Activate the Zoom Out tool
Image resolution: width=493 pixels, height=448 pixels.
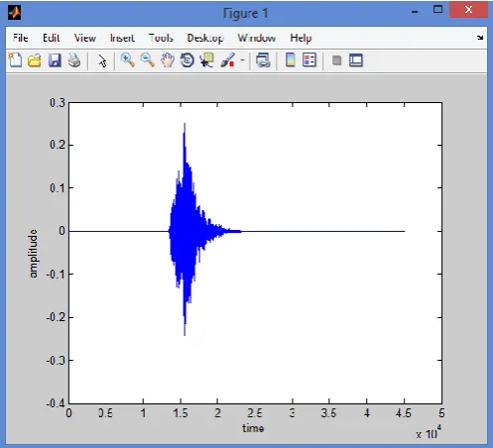(x=148, y=60)
